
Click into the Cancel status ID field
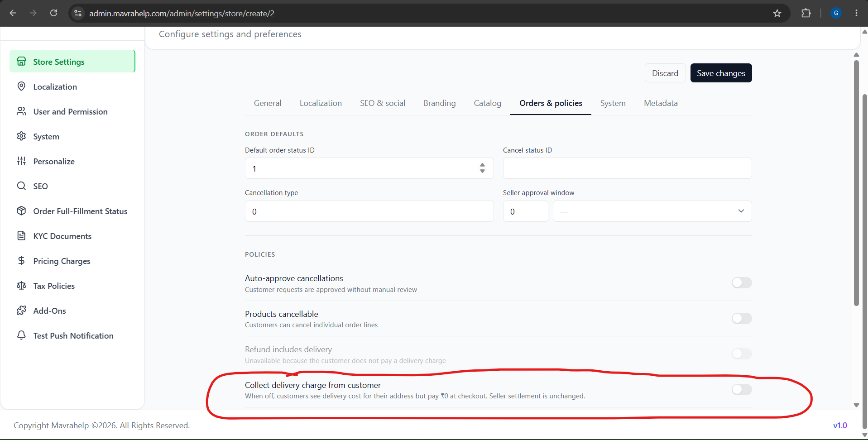tap(627, 168)
